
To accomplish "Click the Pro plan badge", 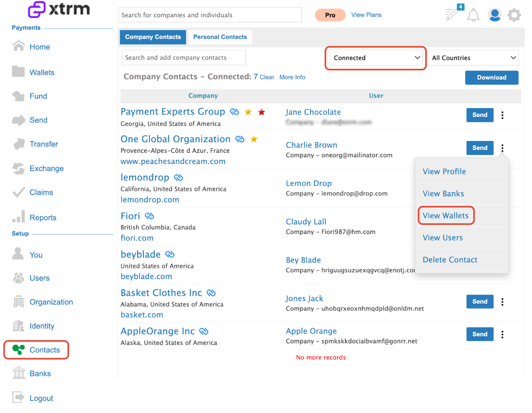I will click(x=330, y=15).
